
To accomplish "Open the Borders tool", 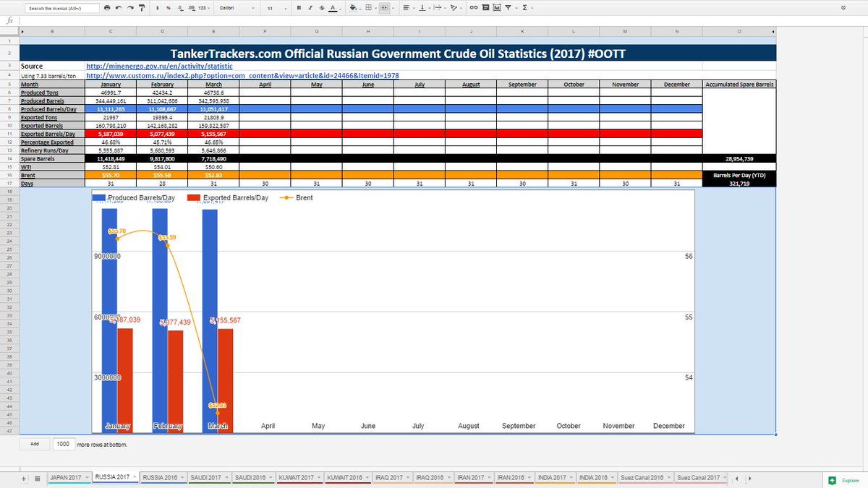I will point(368,8).
